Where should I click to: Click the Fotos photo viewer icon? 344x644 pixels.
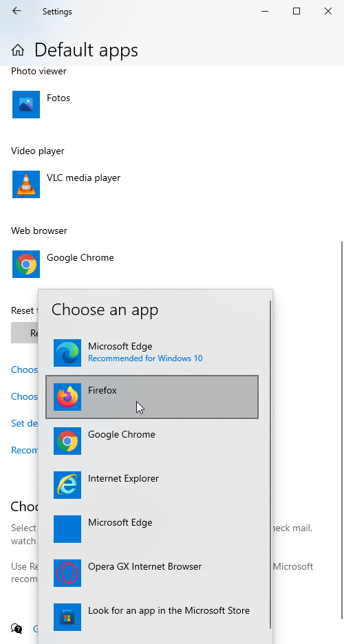26,105
